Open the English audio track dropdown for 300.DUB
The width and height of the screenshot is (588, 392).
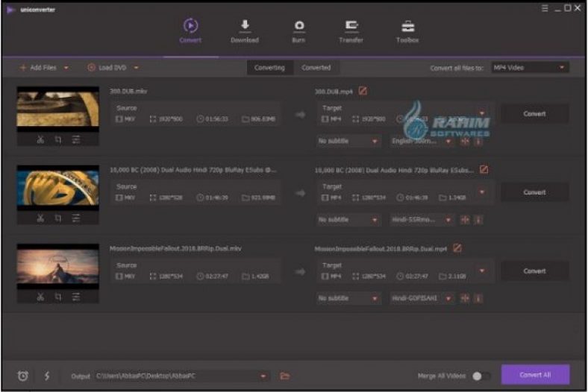point(422,141)
